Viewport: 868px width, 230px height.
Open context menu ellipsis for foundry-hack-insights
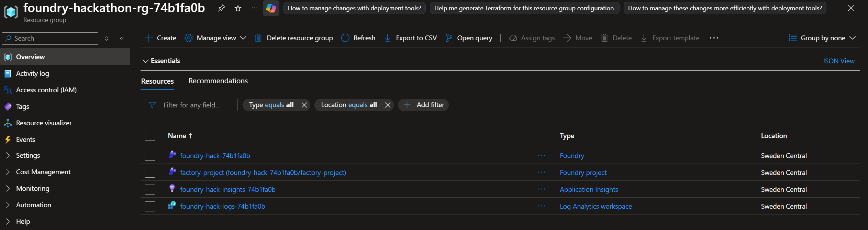[x=541, y=189]
